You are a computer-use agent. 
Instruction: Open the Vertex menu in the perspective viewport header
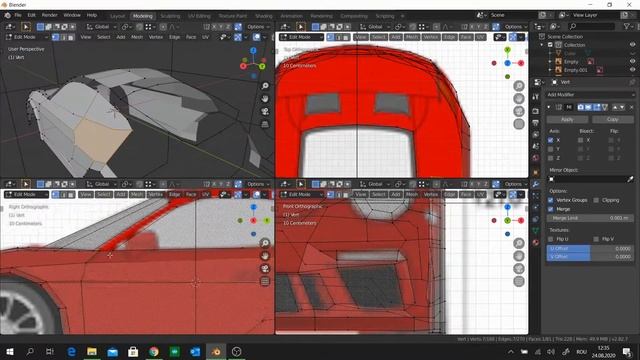pyautogui.click(x=156, y=37)
